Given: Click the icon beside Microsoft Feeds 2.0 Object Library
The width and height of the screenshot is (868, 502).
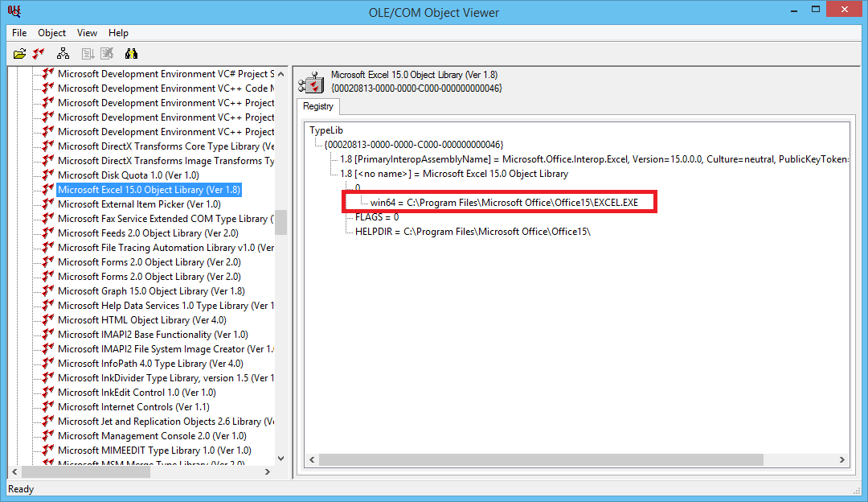Looking at the screenshot, I should tap(48, 232).
